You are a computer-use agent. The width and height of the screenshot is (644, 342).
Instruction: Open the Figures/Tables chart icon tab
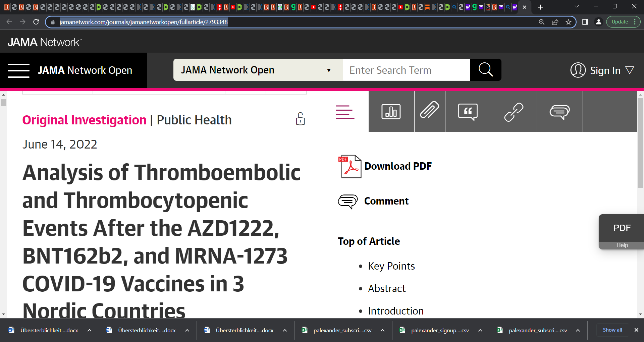coord(391,111)
